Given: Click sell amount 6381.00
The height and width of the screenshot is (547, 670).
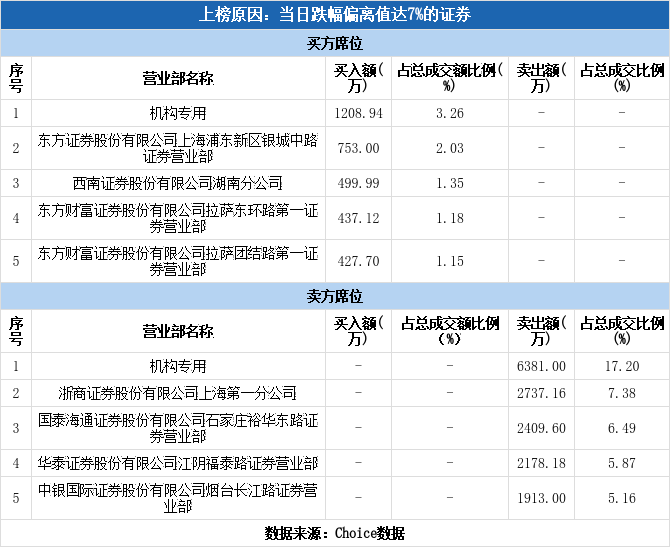Looking at the screenshot, I should tap(541, 366).
